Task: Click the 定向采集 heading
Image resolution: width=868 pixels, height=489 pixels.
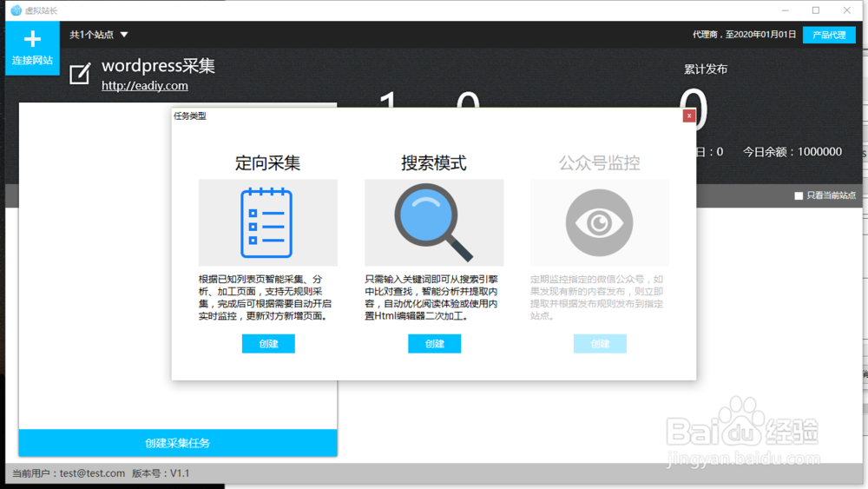Action: pos(268,162)
